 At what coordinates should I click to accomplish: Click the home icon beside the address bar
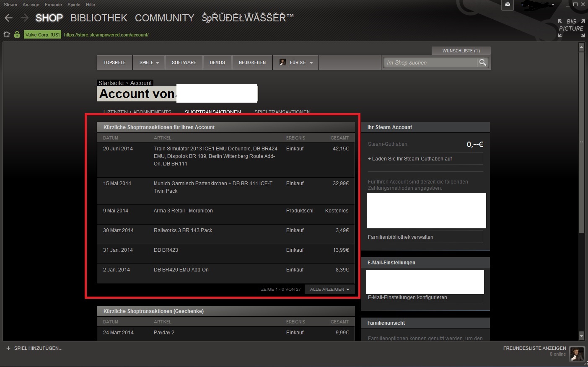[x=7, y=34]
